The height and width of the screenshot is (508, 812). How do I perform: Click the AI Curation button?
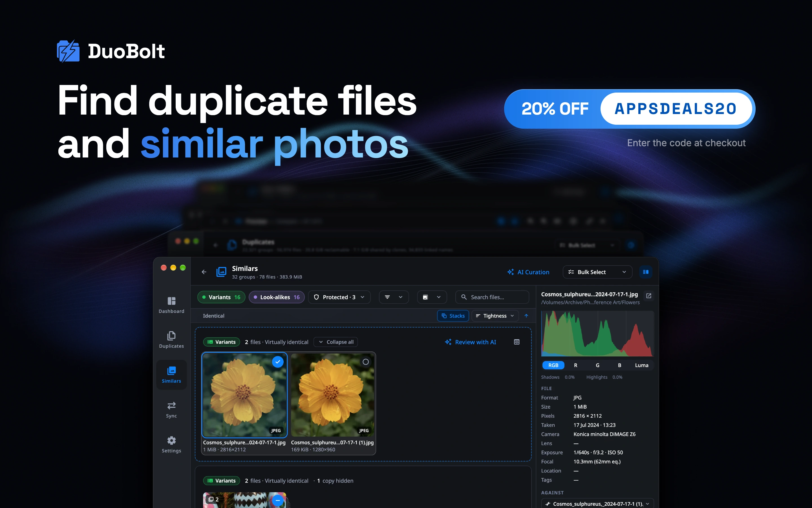pos(528,272)
